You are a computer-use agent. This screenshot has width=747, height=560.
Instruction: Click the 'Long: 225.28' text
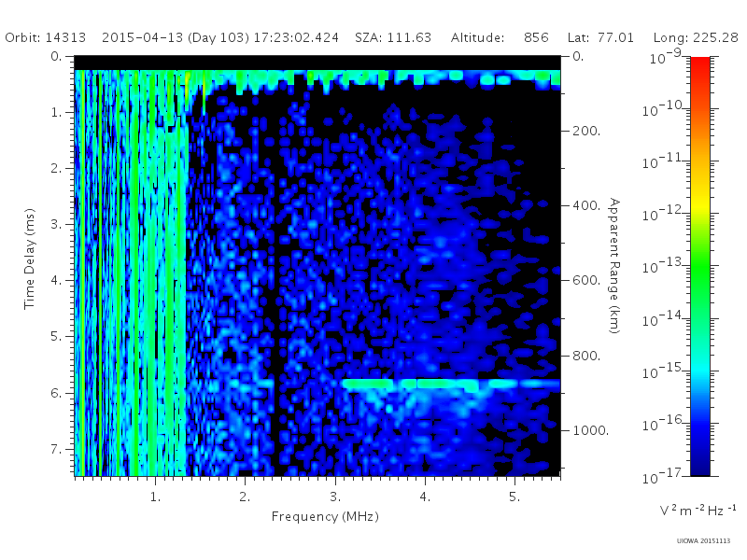click(x=695, y=37)
